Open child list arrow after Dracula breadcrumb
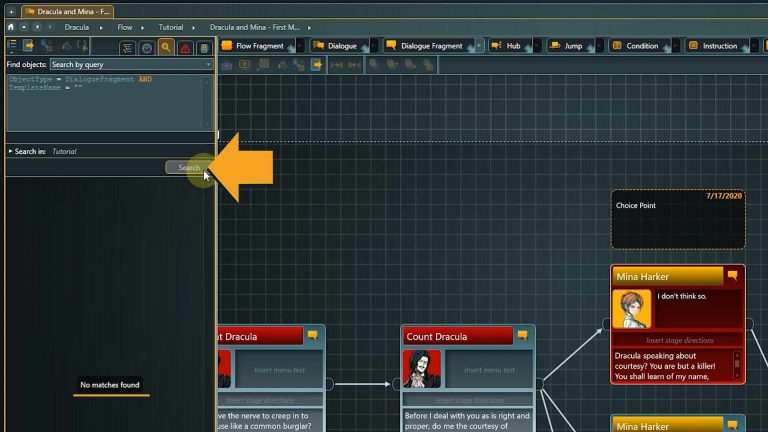The width and height of the screenshot is (768, 432). [101, 28]
